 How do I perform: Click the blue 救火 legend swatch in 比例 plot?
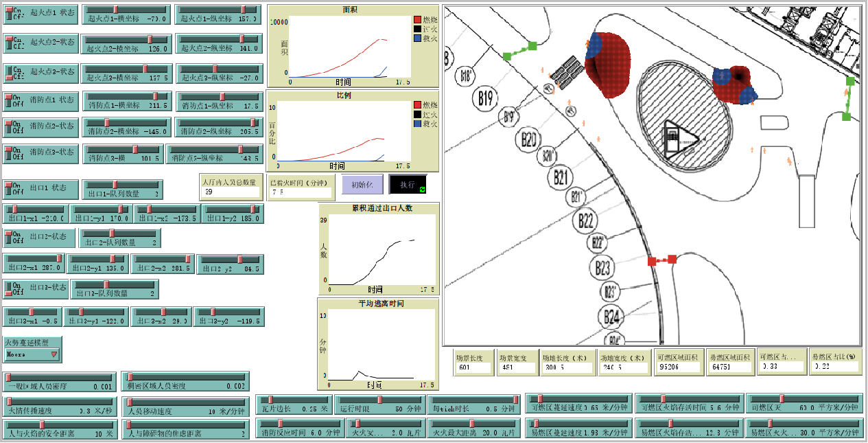(418, 124)
